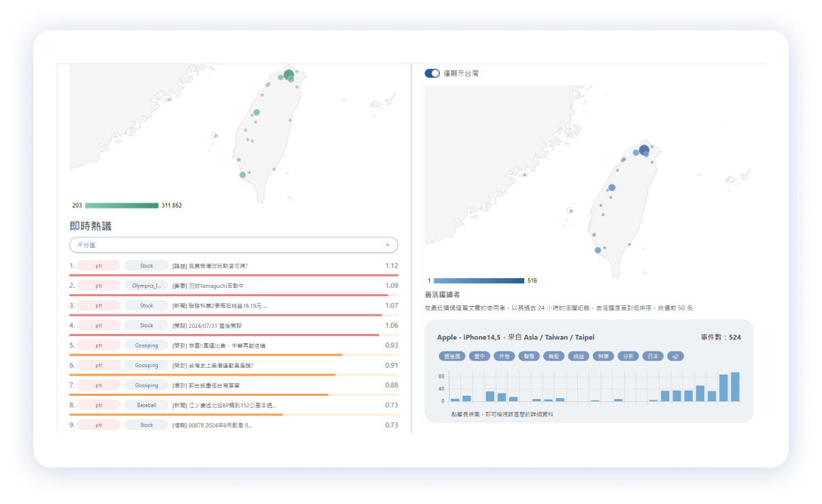Click the 1.07 score value

(x=391, y=306)
